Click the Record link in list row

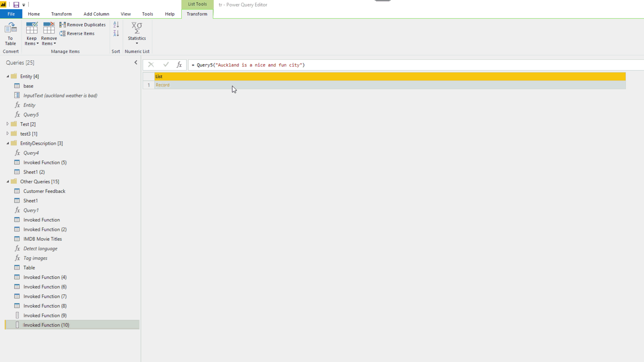tap(163, 85)
